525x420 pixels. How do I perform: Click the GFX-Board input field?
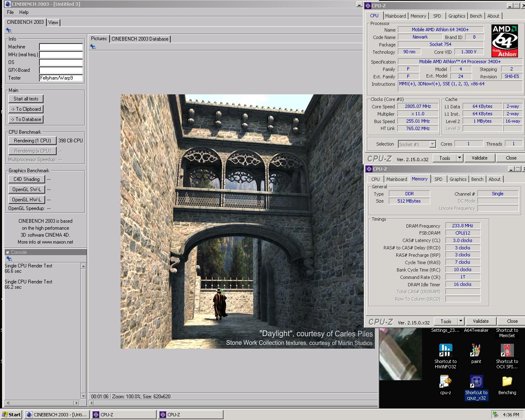pos(61,70)
